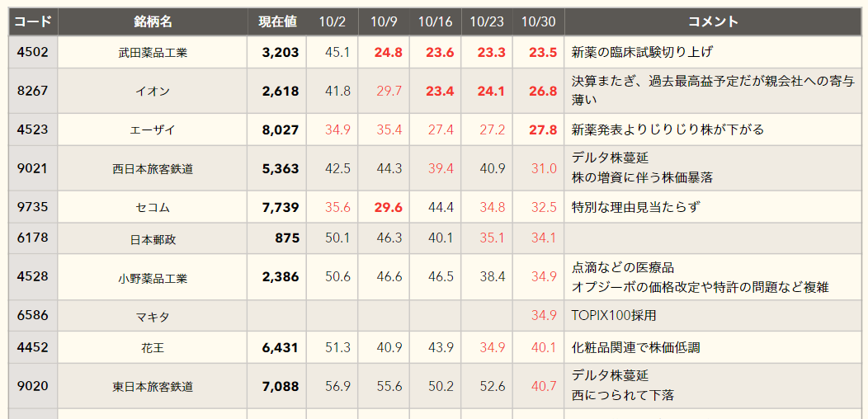868x419 pixels.
Task: Click the 41.8 value for イオン
Action: coord(337,92)
